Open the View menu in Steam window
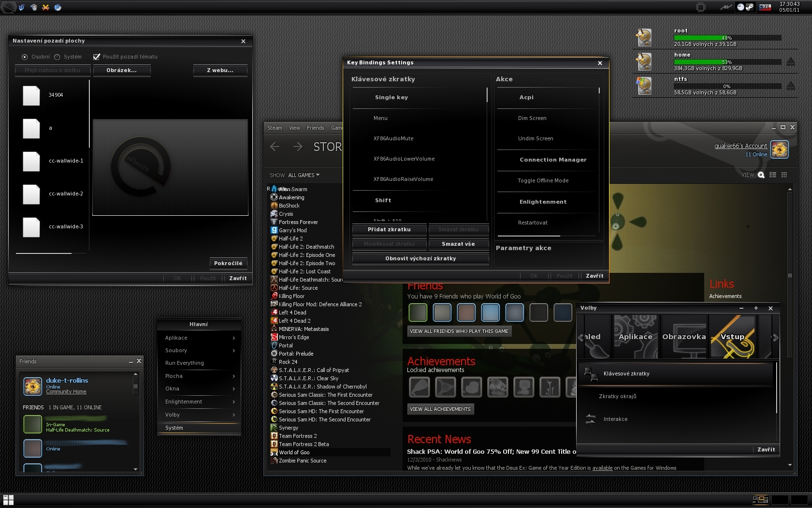The width and height of the screenshot is (812, 508). (294, 128)
